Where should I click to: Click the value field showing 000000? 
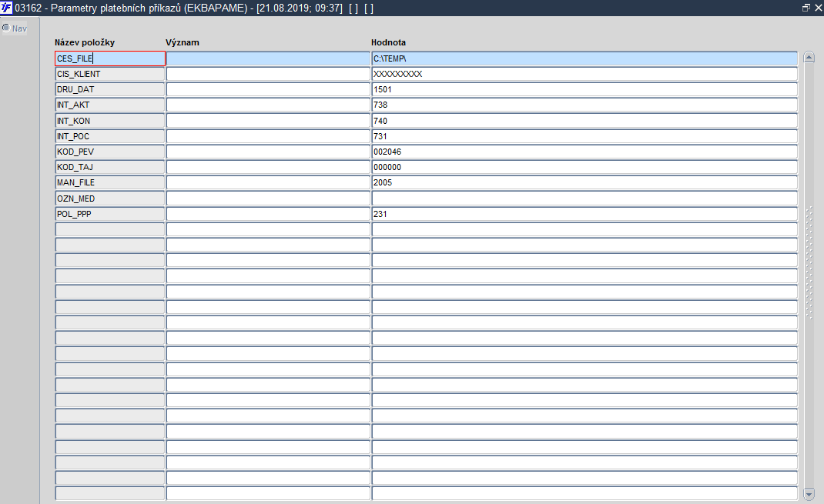[x=585, y=167]
